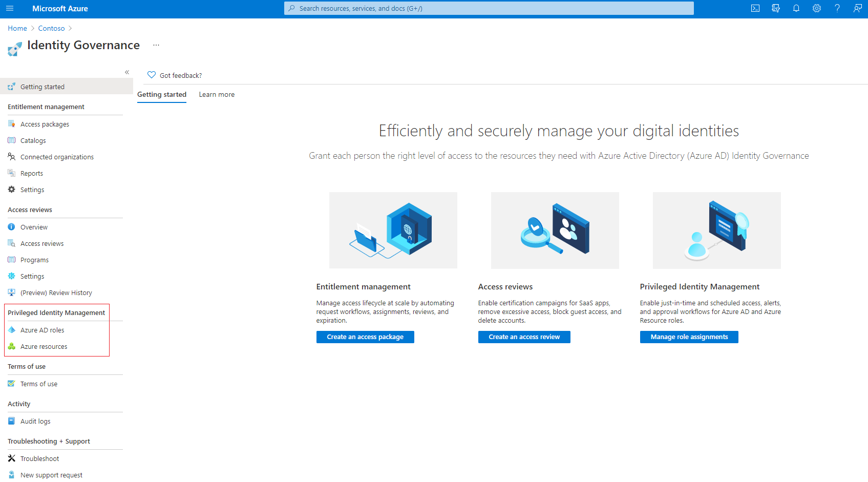Screen dimensions: 868x482
Task: Click the Azure resources green icon
Action: point(12,346)
